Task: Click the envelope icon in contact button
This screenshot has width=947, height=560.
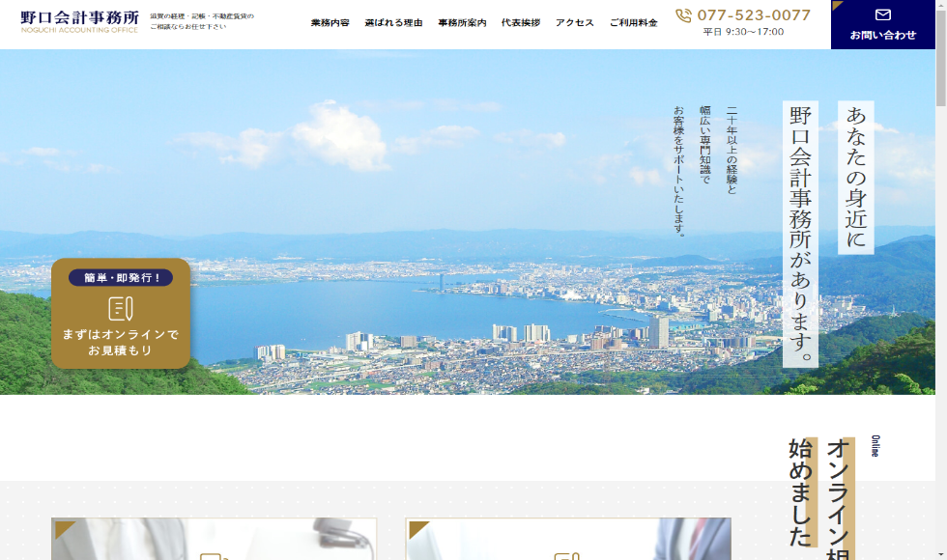Action: [882, 14]
